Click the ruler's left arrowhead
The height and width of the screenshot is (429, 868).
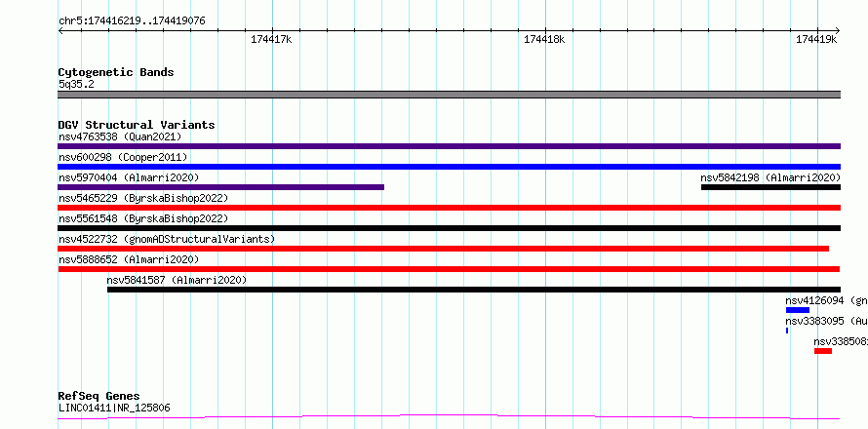(60, 31)
